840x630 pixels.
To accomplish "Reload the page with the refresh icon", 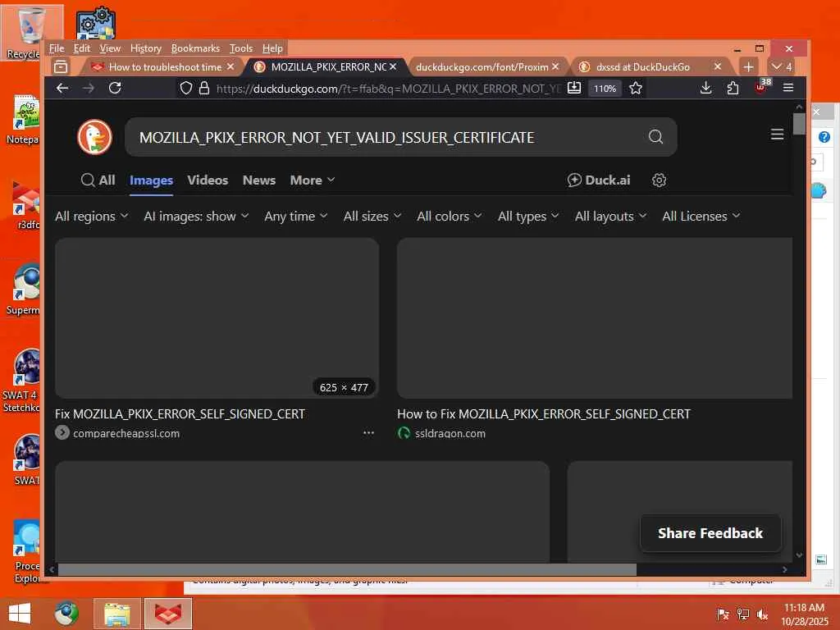I will point(115,89).
